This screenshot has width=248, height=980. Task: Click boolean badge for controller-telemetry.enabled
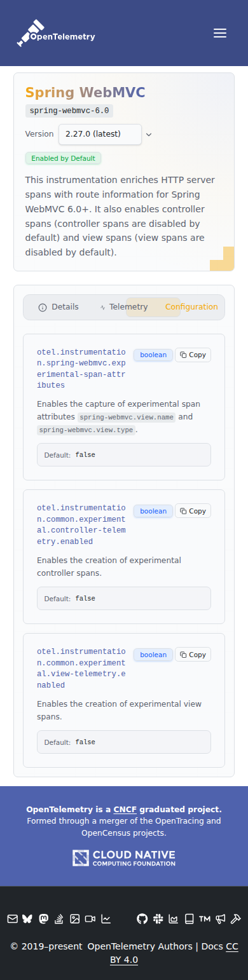[x=153, y=511]
